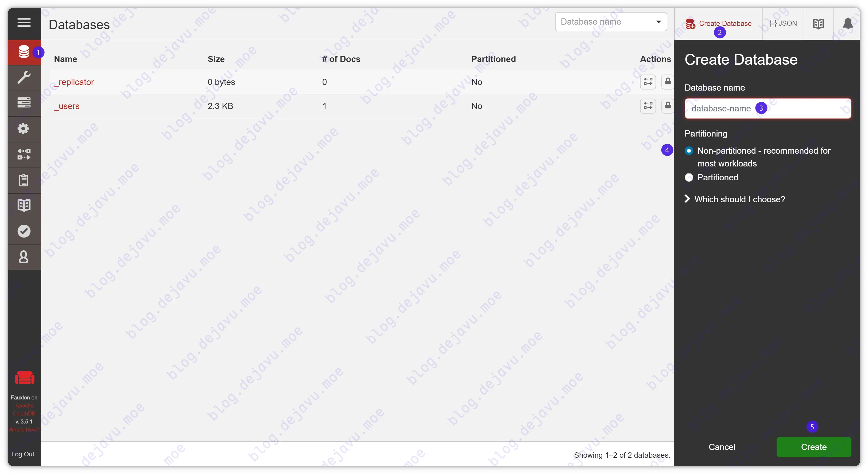Open Verify checkmark icon in sidebar
868x474 pixels.
[24, 231]
